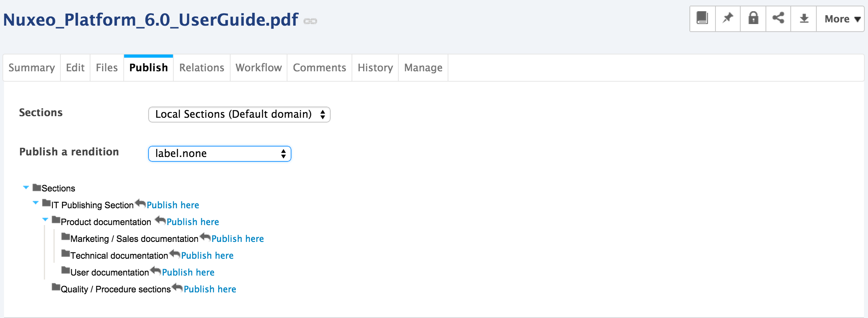The width and height of the screenshot is (868, 318).
Task: Collapse the Product documentation node
Action: (45, 219)
